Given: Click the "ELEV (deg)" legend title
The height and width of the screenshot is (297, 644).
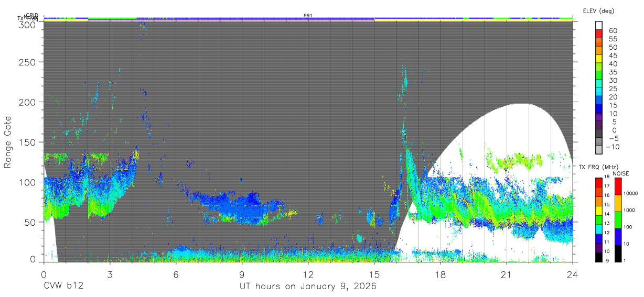Looking at the screenshot, I should tap(598, 11).
